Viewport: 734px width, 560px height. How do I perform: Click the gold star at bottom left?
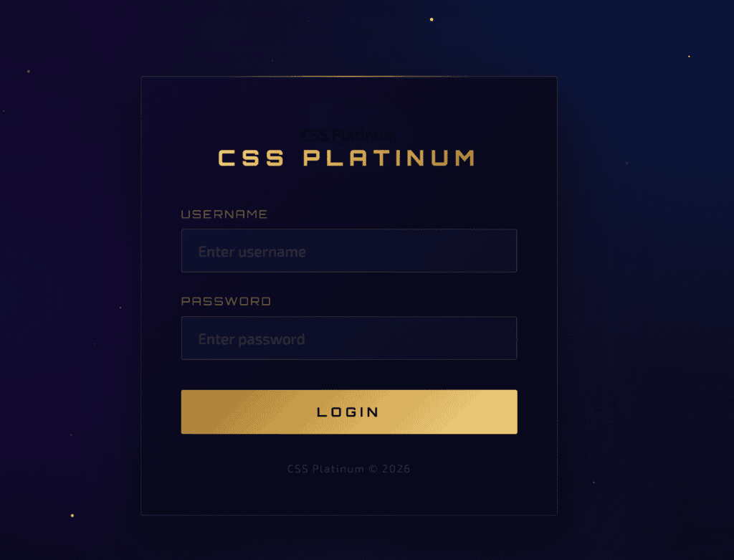(x=72, y=516)
